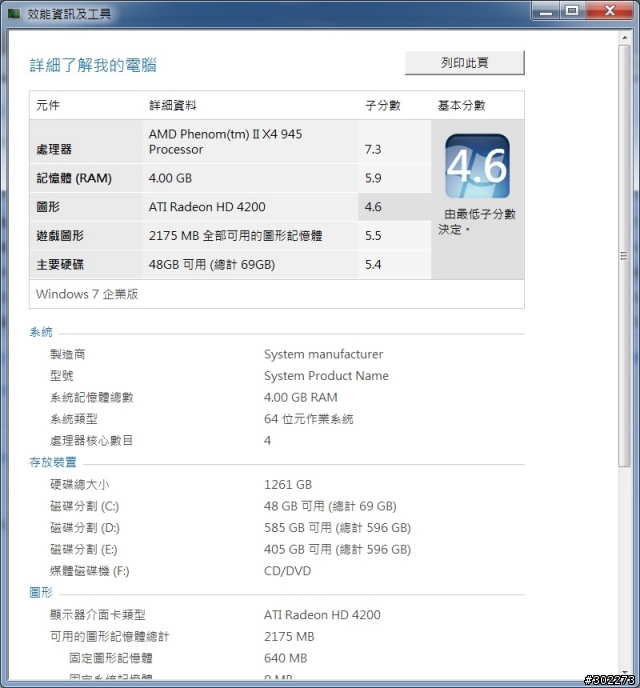640x688 pixels.
Task: Click the 圖形 section heading below storage
Action: (x=41, y=593)
